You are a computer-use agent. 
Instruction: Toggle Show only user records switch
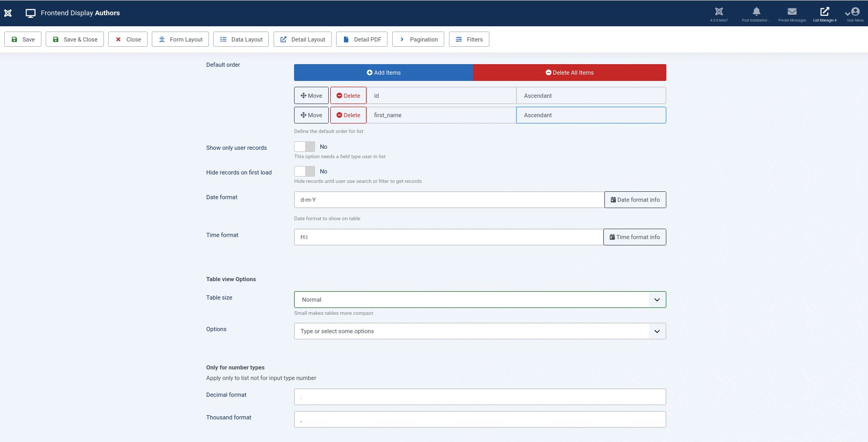[x=305, y=147]
